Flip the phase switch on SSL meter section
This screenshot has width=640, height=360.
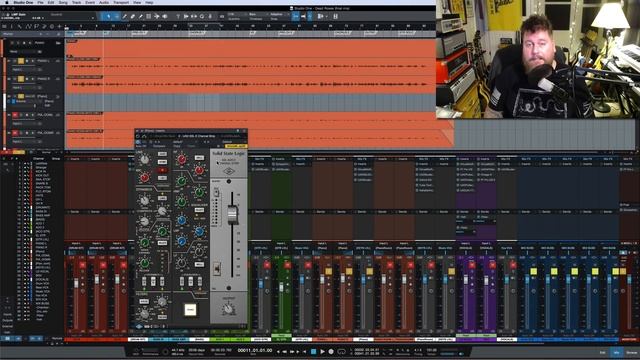(216, 193)
